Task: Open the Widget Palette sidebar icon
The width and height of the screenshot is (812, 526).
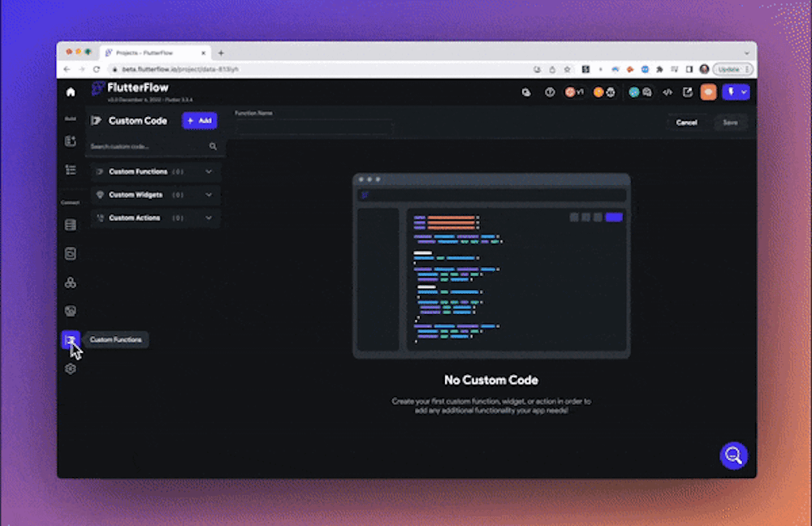Action: click(71, 141)
